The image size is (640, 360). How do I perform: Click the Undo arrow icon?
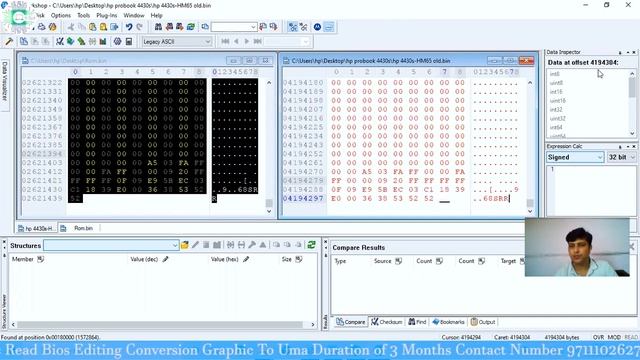tap(129, 27)
